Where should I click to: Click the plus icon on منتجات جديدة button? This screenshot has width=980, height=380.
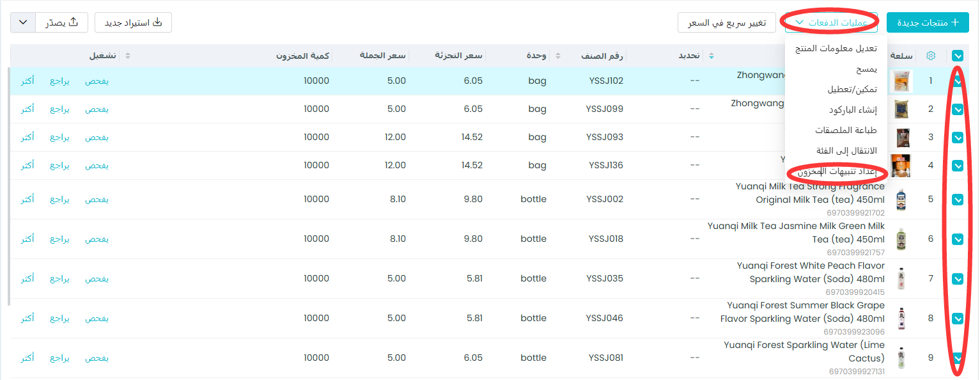[x=956, y=22]
